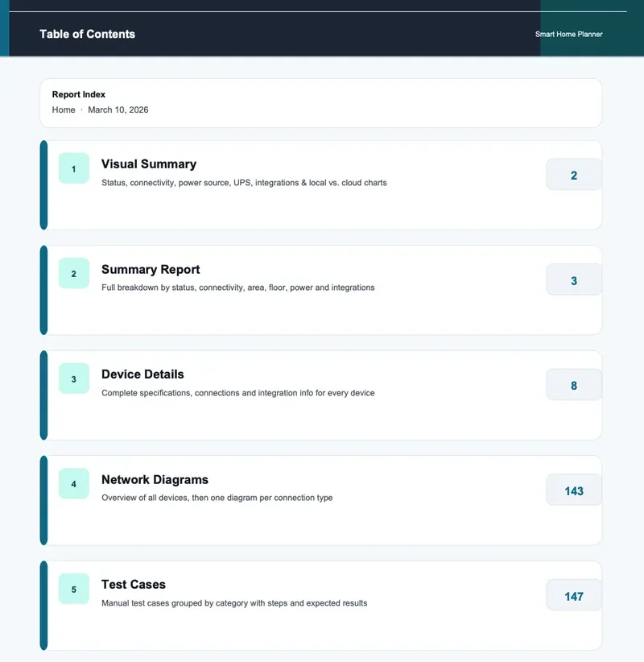This screenshot has width=644, height=662.
Task: Click the number badge for Visual Summary
Action: pyautogui.click(x=73, y=168)
